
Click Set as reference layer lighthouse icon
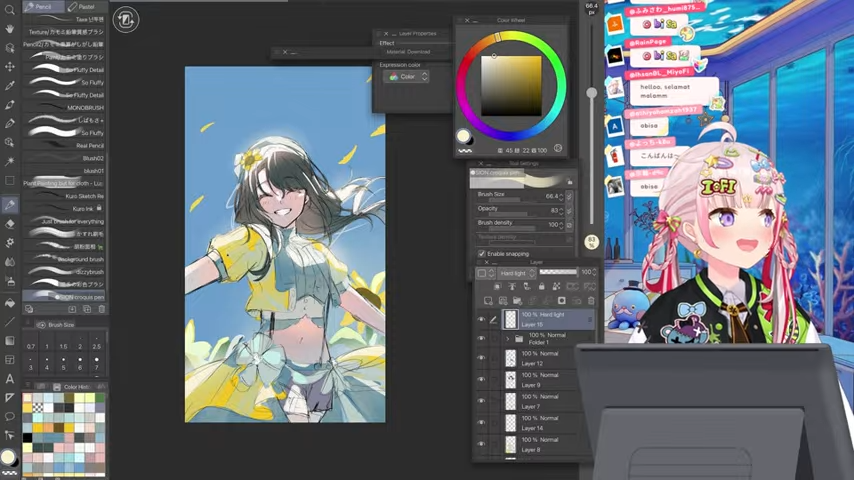tap(512, 286)
